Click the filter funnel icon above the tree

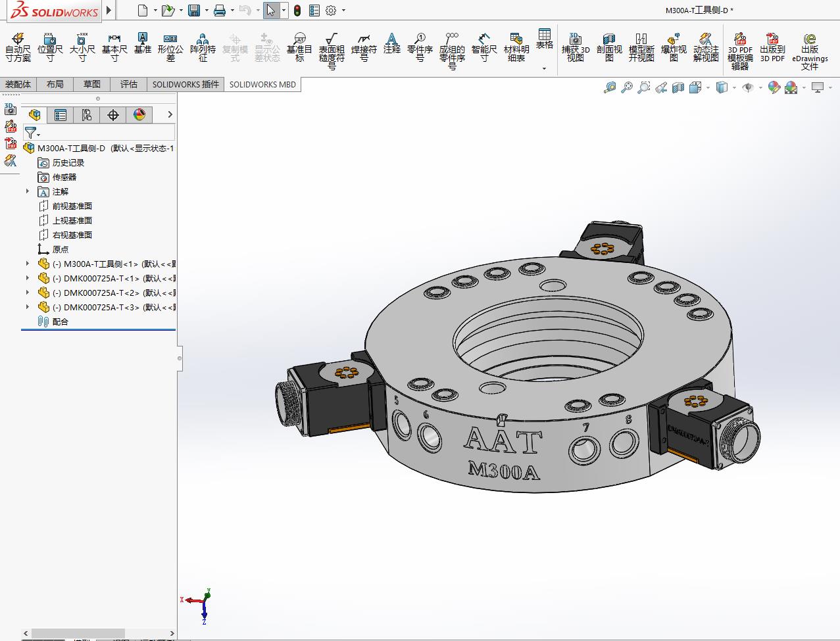click(x=30, y=133)
